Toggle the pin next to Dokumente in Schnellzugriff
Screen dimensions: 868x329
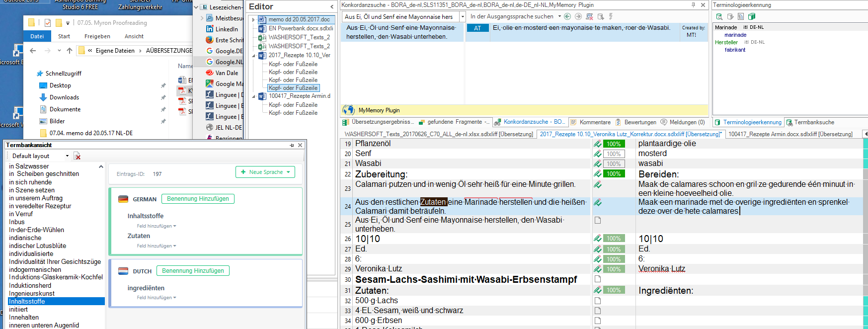pos(163,109)
